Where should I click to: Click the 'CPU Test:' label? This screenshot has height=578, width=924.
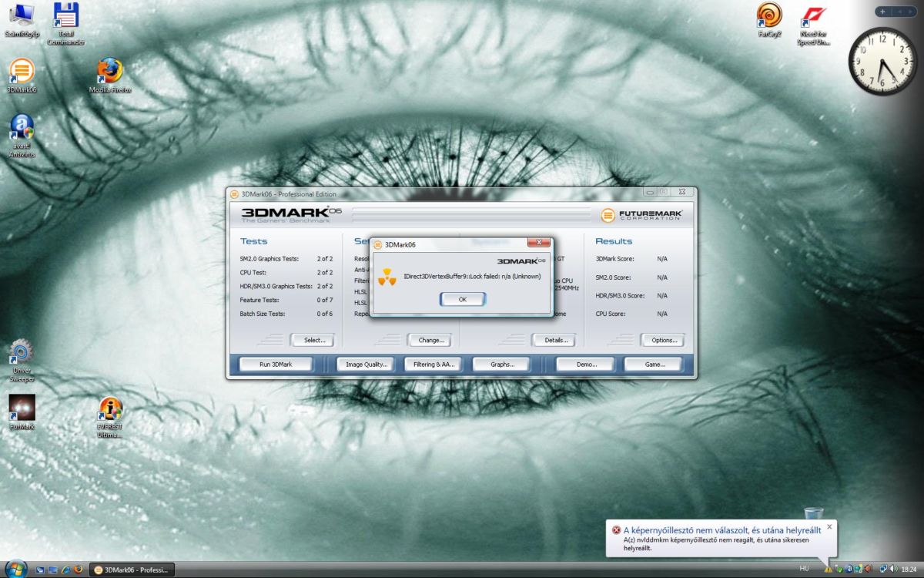(253, 273)
